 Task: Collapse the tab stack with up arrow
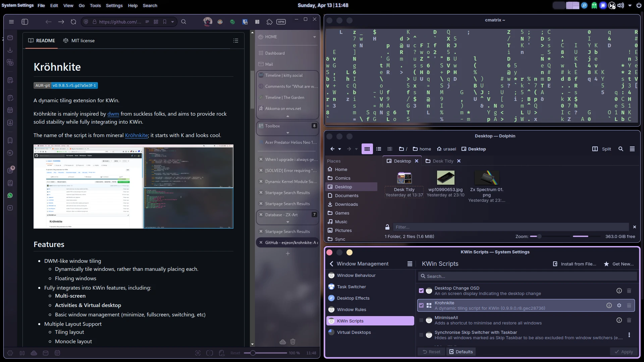[x=287, y=116]
